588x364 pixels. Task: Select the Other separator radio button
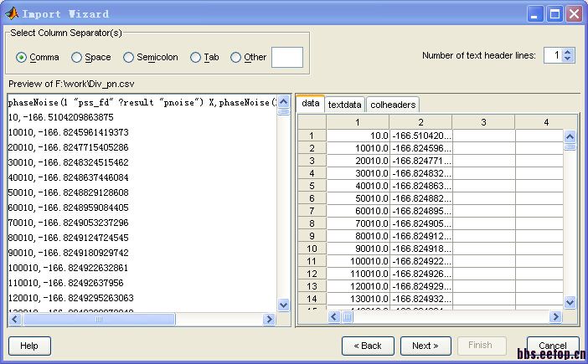[235, 58]
